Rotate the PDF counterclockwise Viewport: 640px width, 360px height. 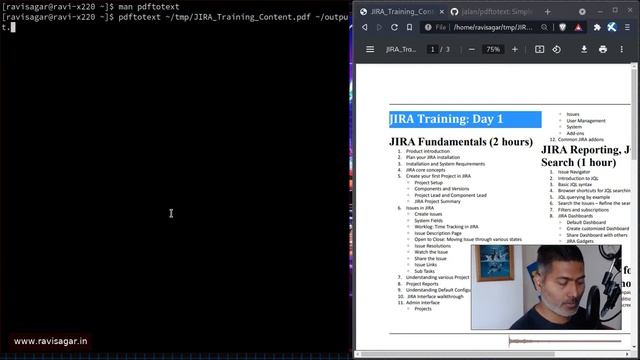(556, 49)
